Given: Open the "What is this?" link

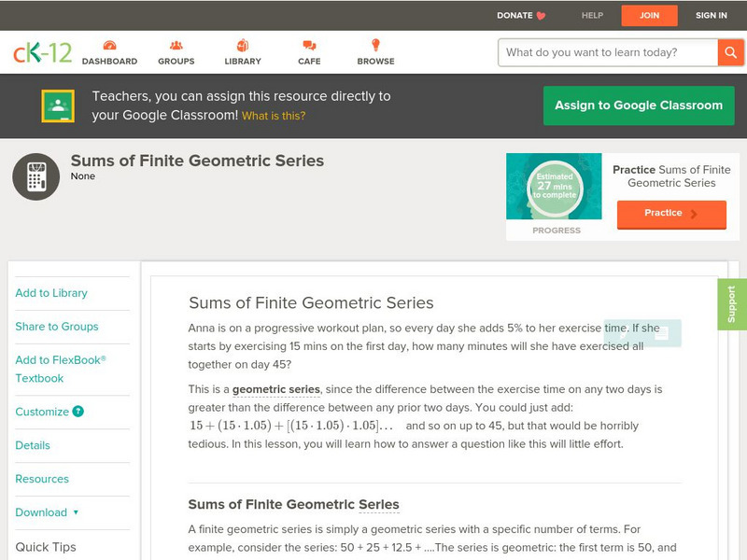Looking at the screenshot, I should pyautogui.click(x=274, y=116).
